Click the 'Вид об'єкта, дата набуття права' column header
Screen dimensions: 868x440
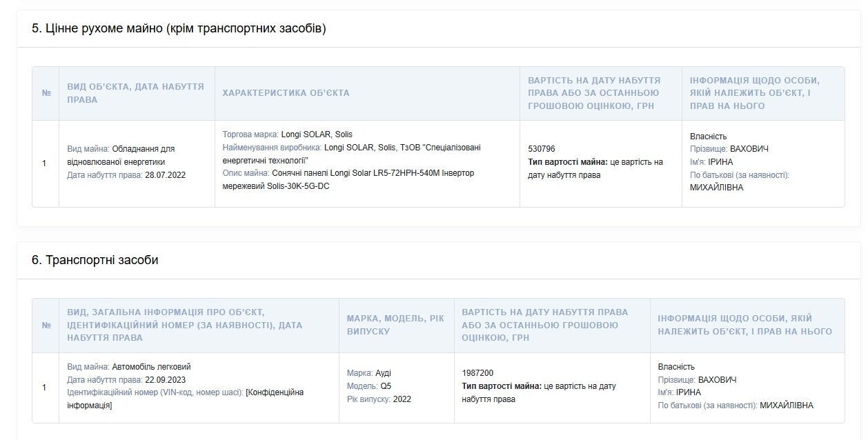[136, 93]
